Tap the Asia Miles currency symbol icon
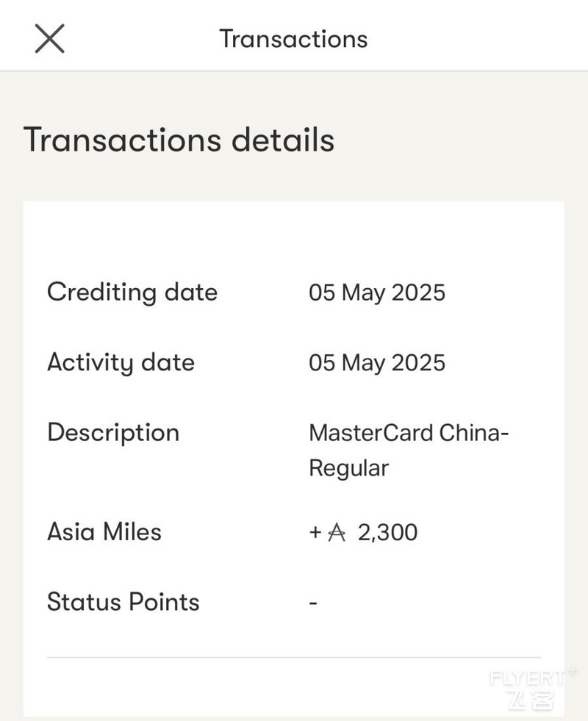The width and height of the screenshot is (588, 721). pyautogui.click(x=337, y=532)
